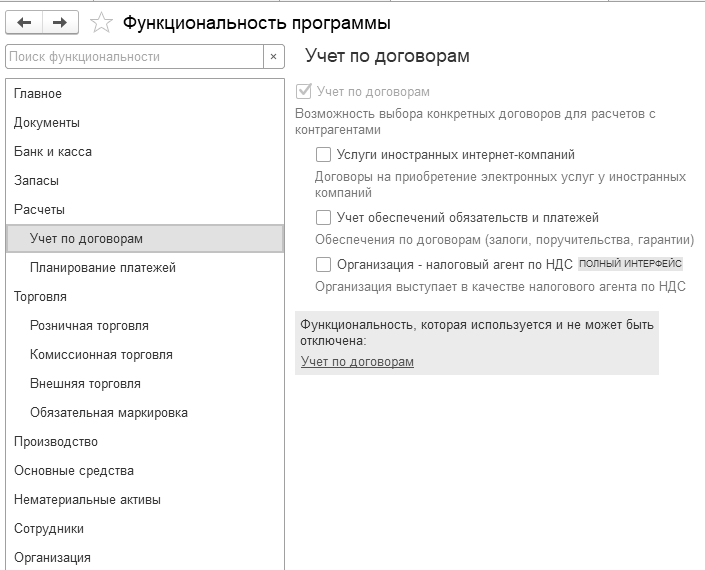Image resolution: width=705 pixels, height=570 pixels.
Task: Add page to favorites with star icon
Action: pyautogui.click(x=101, y=22)
